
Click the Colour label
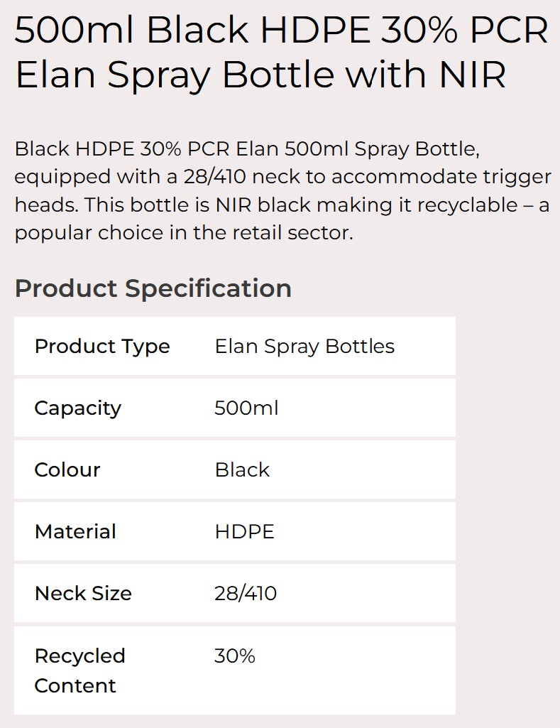pyautogui.click(x=67, y=470)
